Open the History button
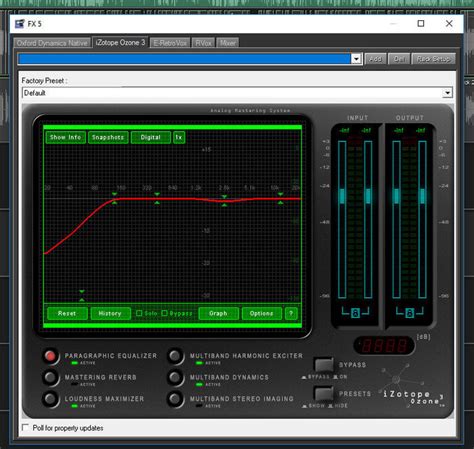This screenshot has width=474, height=449. tap(110, 313)
